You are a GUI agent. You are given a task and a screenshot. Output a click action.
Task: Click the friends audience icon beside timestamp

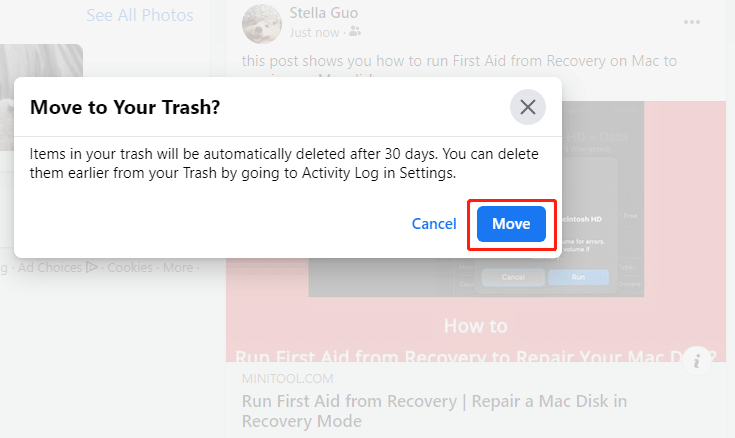click(x=354, y=31)
